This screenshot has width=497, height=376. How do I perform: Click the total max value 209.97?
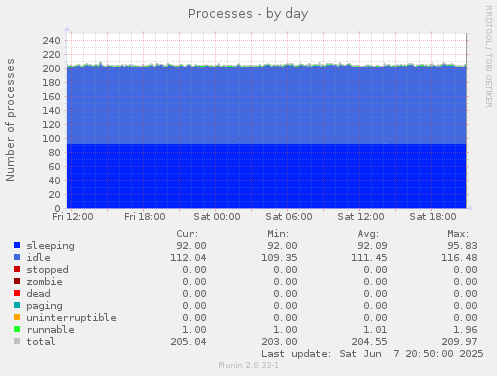459,342
